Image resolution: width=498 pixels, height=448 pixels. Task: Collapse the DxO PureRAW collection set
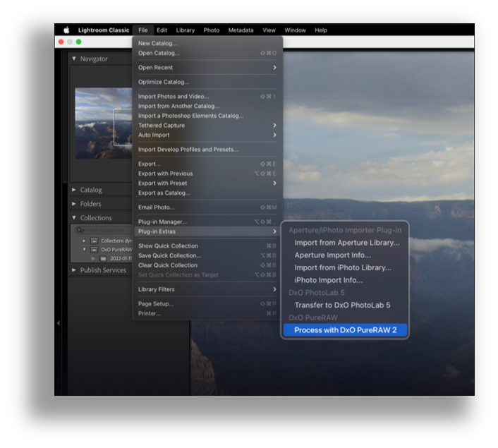pyautogui.click(x=84, y=250)
